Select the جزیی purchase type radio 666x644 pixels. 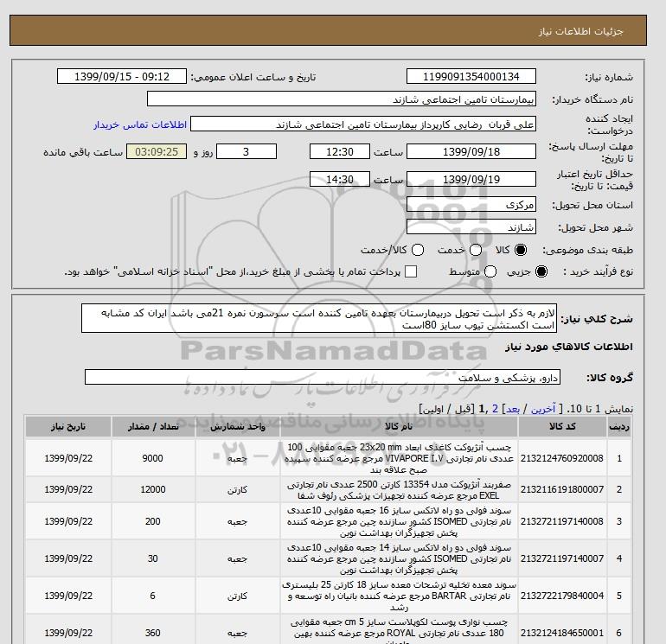[541, 271]
